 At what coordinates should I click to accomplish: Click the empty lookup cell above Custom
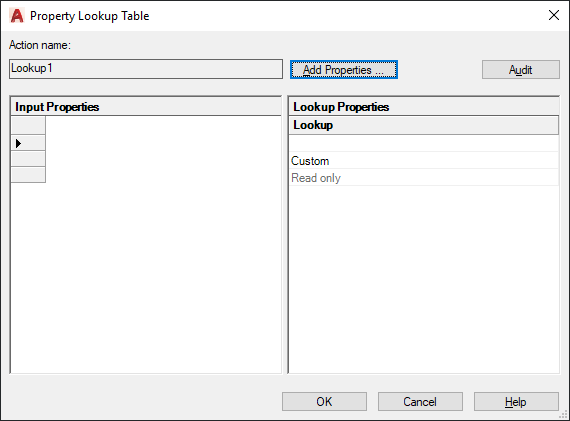pos(424,143)
